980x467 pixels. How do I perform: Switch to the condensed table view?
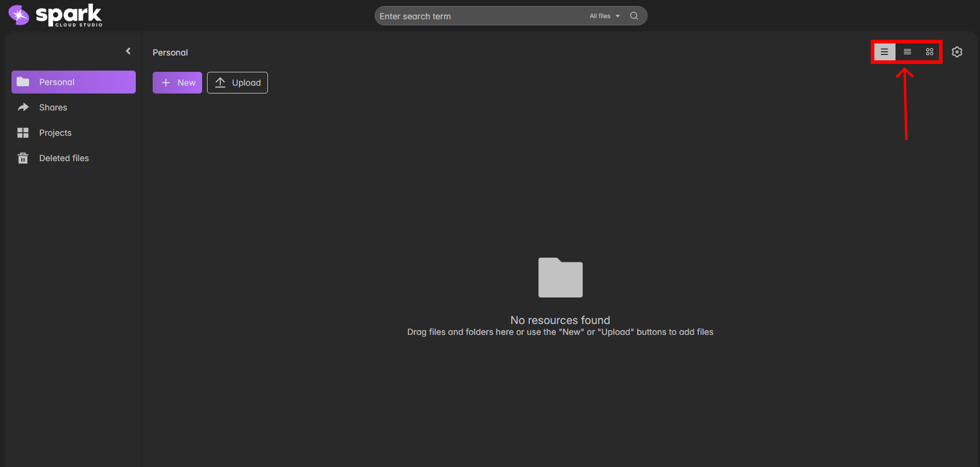coord(907,52)
